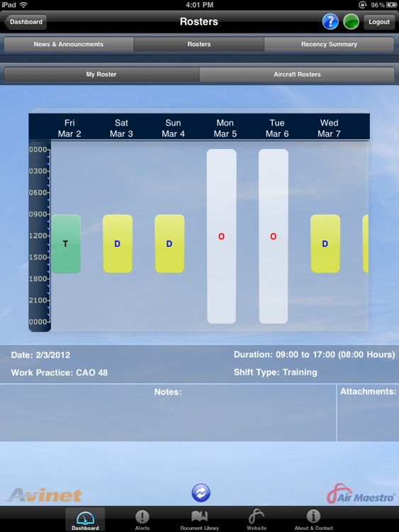
Task: Select the Mon Mar 5 off-day block
Action: pyautogui.click(x=221, y=236)
